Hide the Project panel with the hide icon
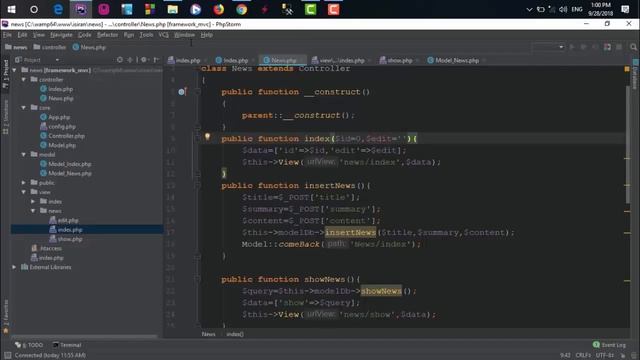Screen dimensions: 640x360 pyautogui.click(x=156, y=60)
